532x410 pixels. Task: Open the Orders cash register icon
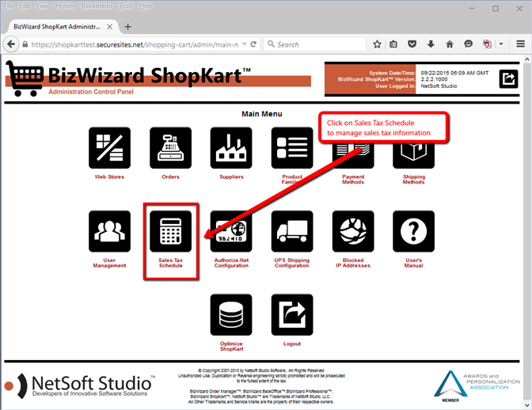(170, 148)
